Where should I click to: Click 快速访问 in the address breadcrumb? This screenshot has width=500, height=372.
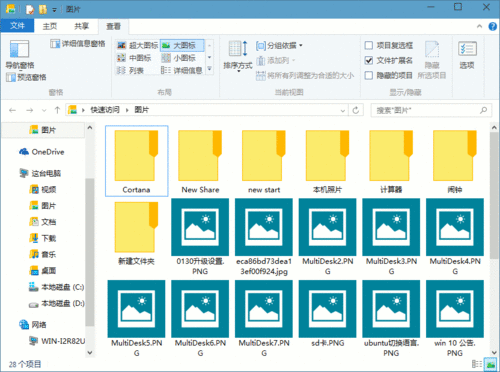(105, 110)
